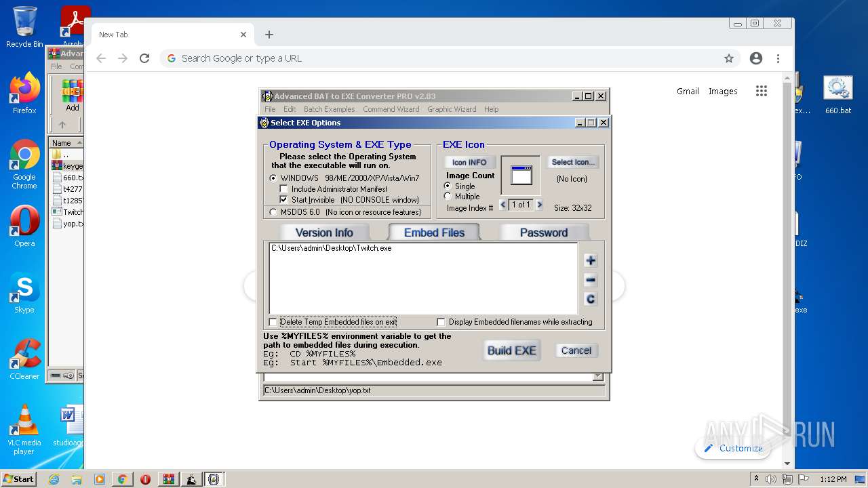Image resolution: width=868 pixels, height=488 pixels.
Task: Go forward in Chrome
Action: tap(123, 58)
